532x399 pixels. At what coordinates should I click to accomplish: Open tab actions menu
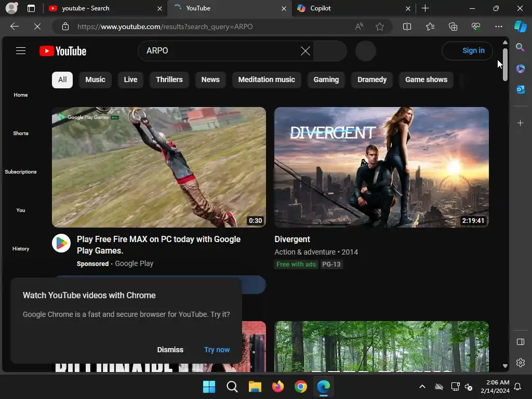[31, 8]
